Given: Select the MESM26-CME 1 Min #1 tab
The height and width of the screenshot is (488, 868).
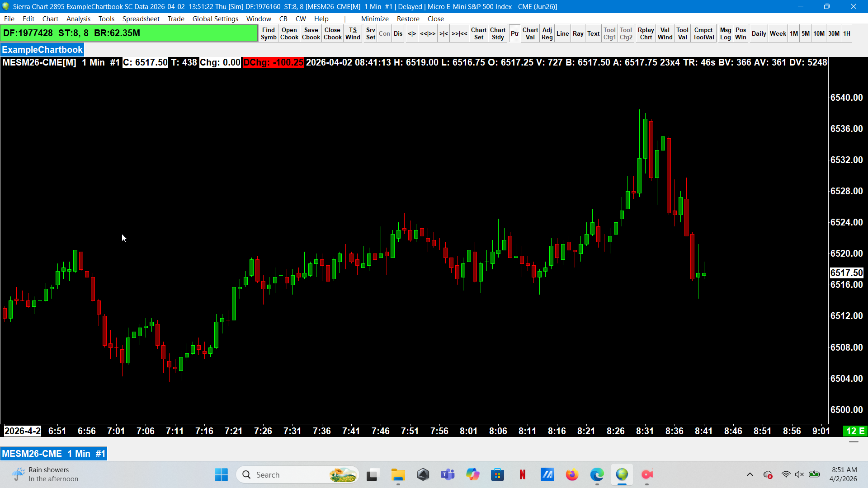Looking at the screenshot, I should point(54,454).
